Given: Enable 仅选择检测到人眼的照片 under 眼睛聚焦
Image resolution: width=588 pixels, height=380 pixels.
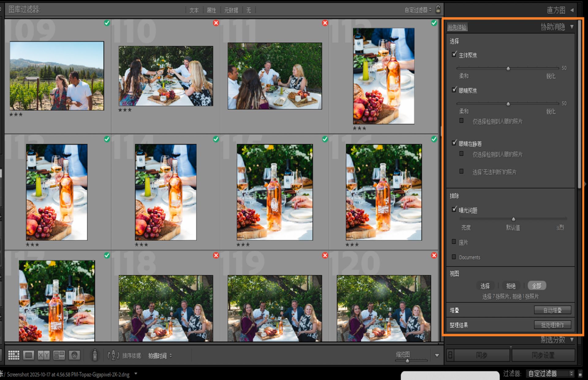Looking at the screenshot, I should pyautogui.click(x=462, y=121).
